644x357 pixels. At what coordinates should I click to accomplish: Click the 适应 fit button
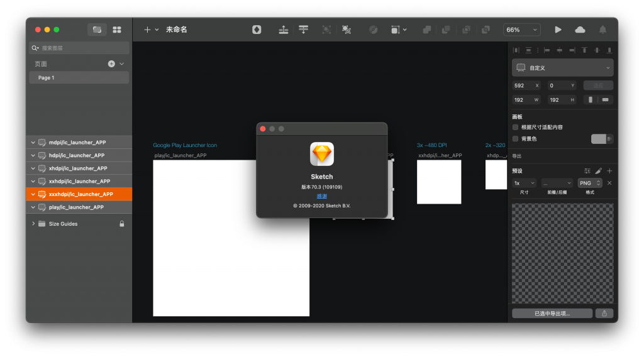[598, 85]
